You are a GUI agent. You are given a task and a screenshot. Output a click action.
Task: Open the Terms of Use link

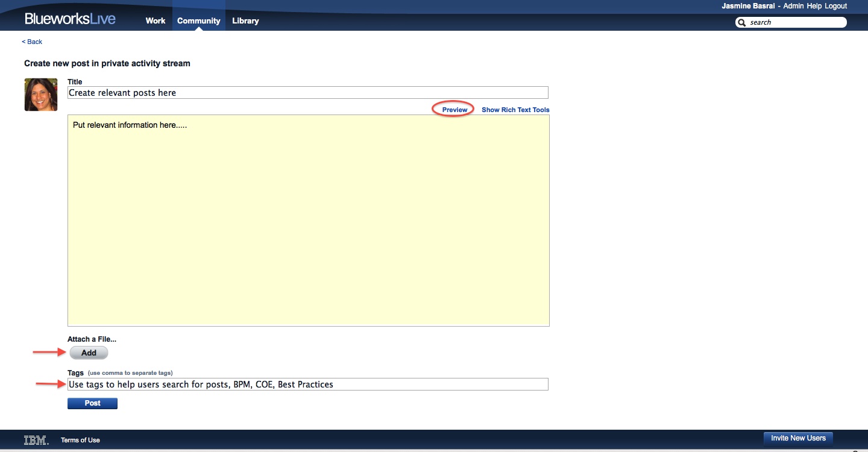point(80,440)
